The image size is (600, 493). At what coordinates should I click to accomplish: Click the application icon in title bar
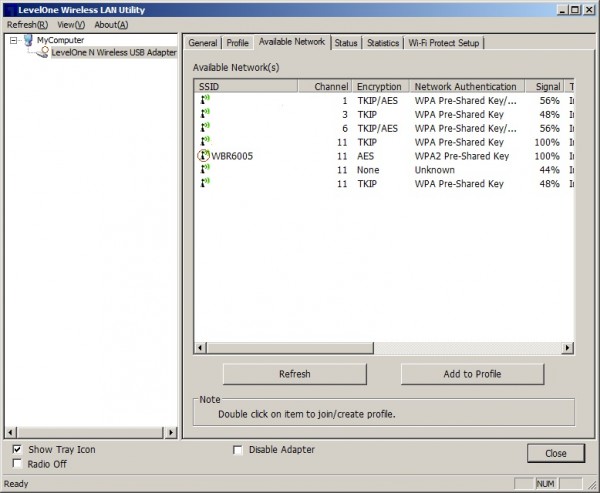tap(10, 10)
